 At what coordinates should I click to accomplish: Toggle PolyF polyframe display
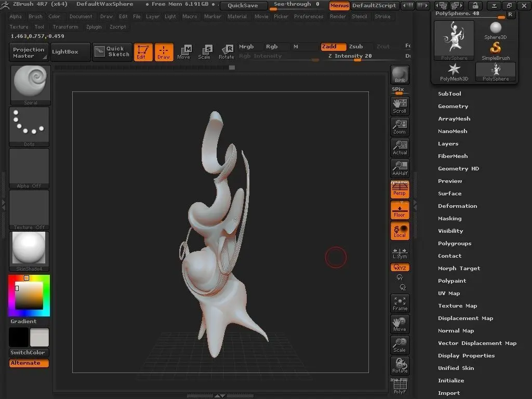(x=400, y=386)
